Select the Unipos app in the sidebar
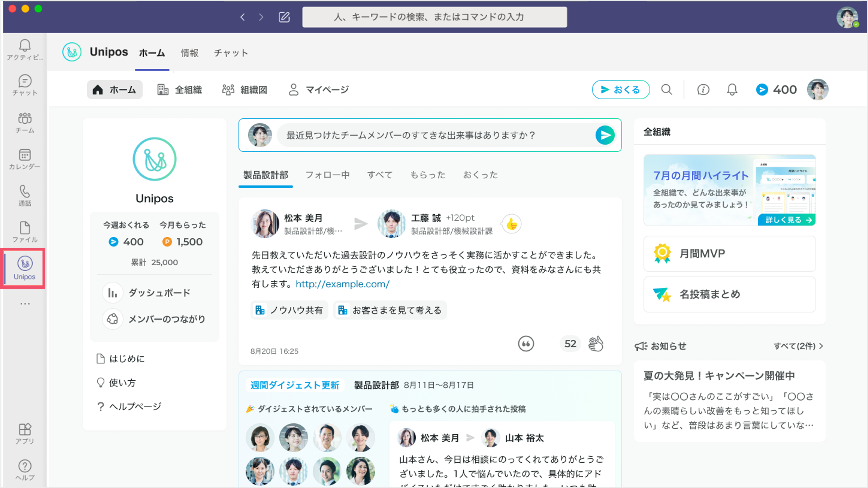Screen dimensions: 868x488 [x=25, y=268]
